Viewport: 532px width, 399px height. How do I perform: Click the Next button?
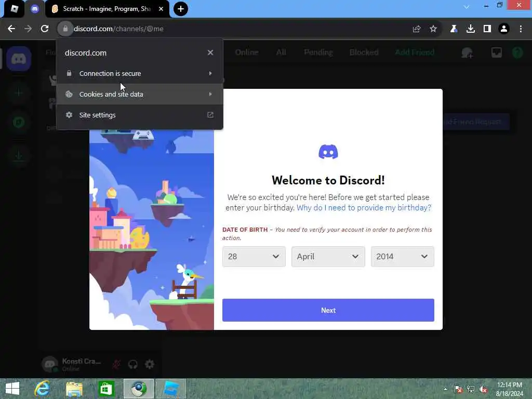click(328, 310)
